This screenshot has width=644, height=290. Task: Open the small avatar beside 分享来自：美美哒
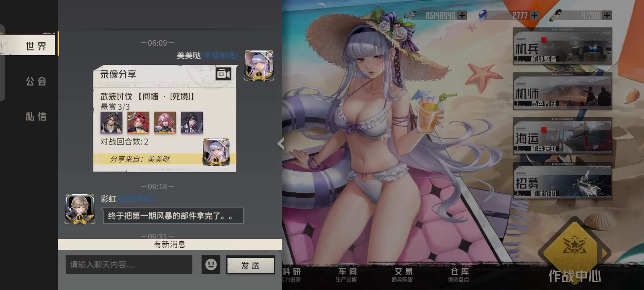click(x=216, y=152)
